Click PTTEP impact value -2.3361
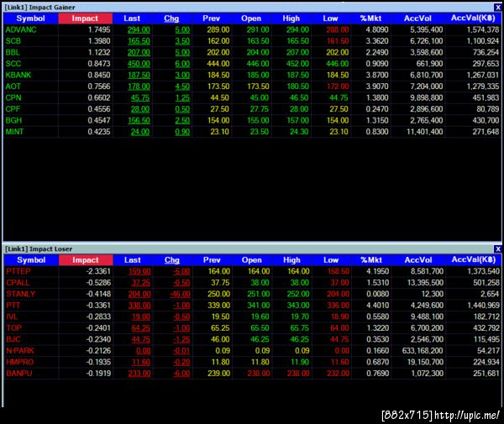Viewport: 504px width, 424px height. pos(98,271)
